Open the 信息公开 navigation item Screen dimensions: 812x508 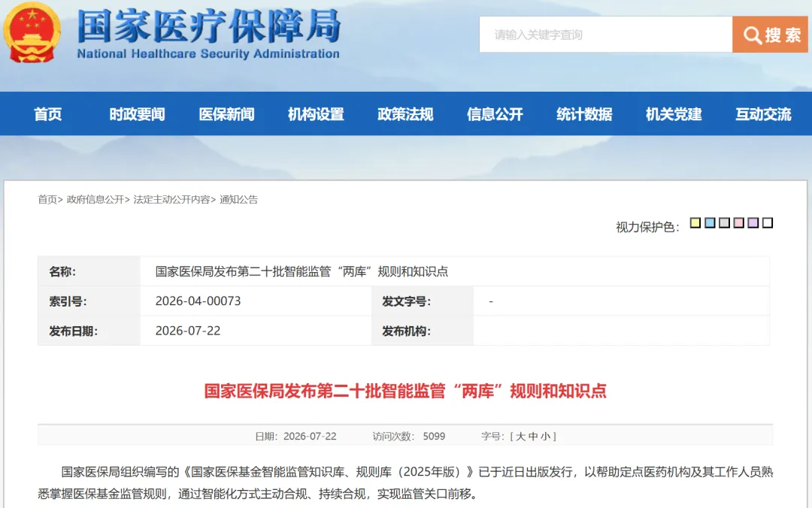tap(495, 114)
